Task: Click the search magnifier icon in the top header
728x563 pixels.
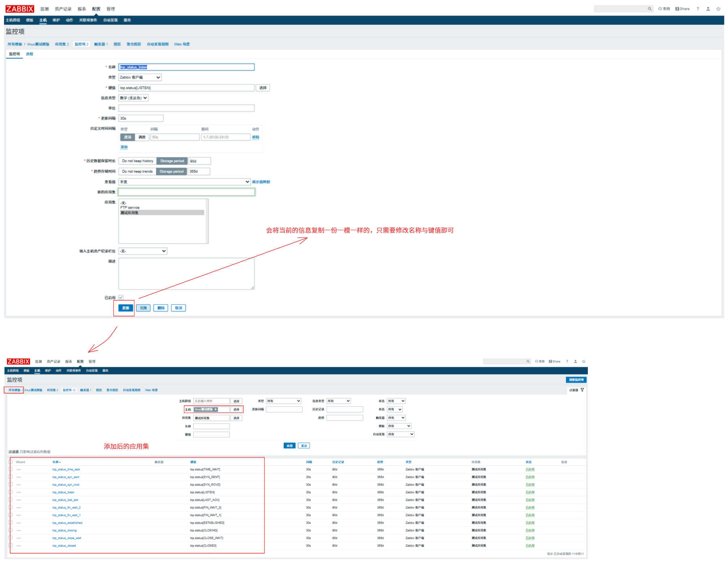Action: click(x=649, y=9)
